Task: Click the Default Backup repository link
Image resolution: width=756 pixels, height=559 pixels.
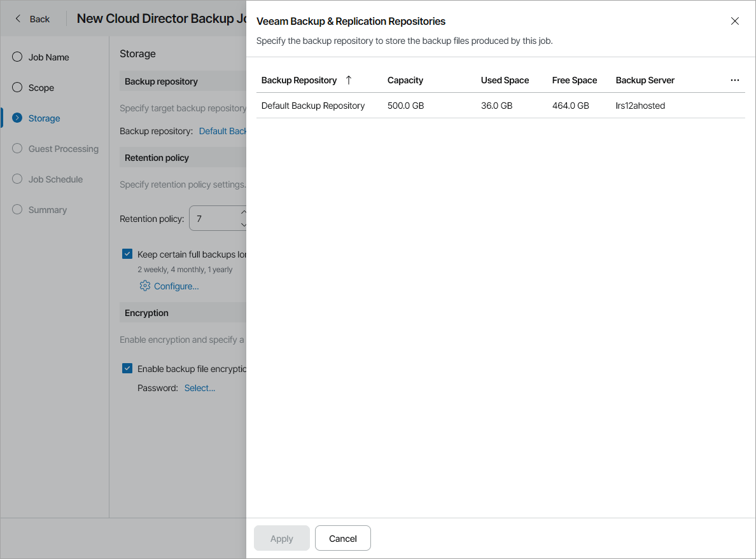Action: (x=223, y=130)
